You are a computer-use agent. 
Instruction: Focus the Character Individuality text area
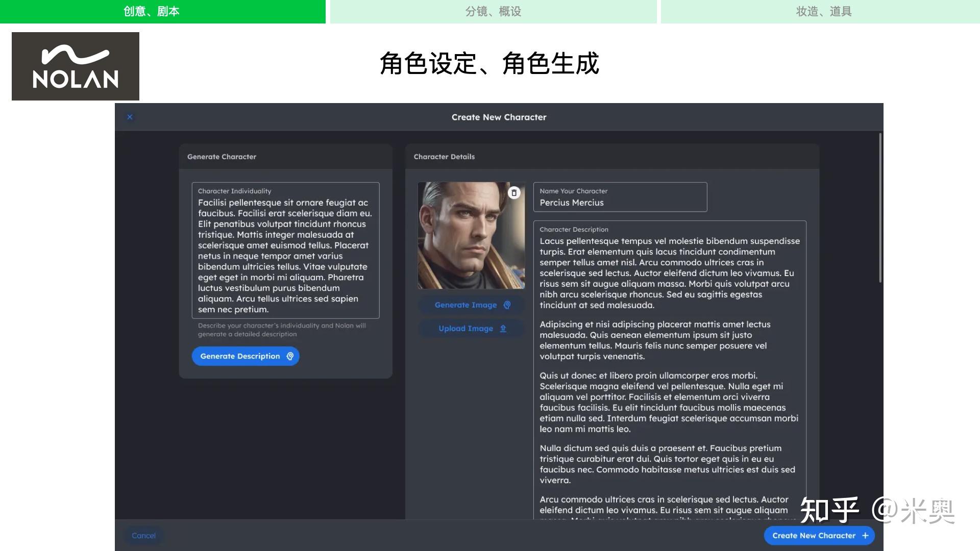tap(285, 251)
